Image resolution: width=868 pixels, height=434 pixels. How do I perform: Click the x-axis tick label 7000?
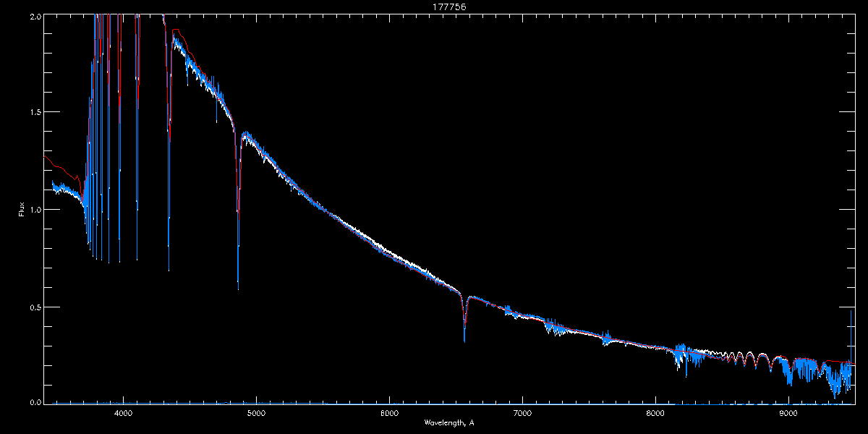(522, 414)
